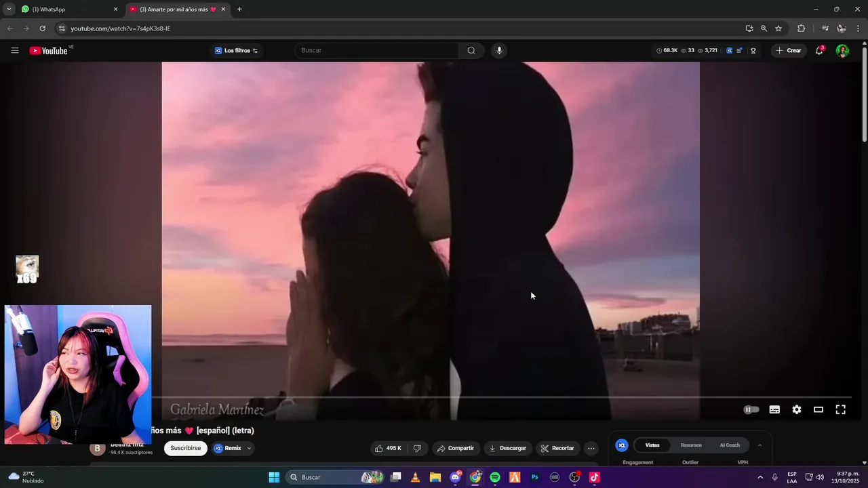Screen dimensions: 868x488
Task: Like the video showing 495 K
Action: [388, 448]
